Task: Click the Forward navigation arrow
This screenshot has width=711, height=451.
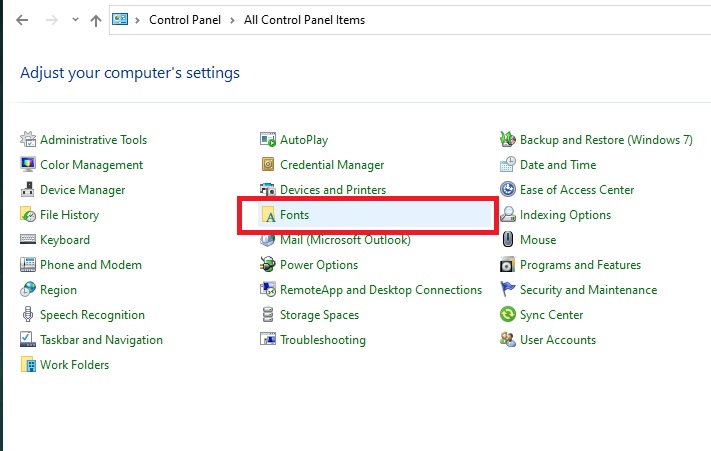Action: pos(51,20)
